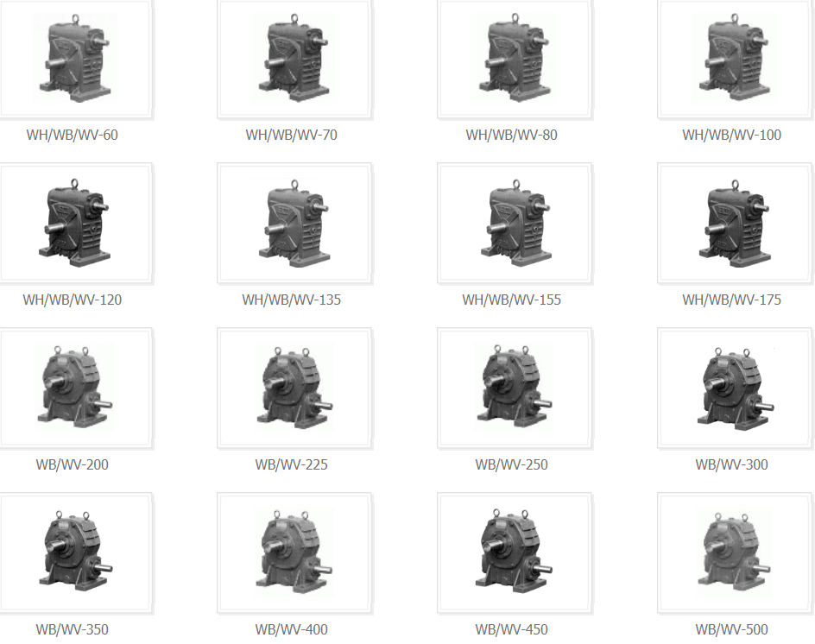
Task: Open the WB/WV-225 gearbox thumbnail
Action: [294, 388]
